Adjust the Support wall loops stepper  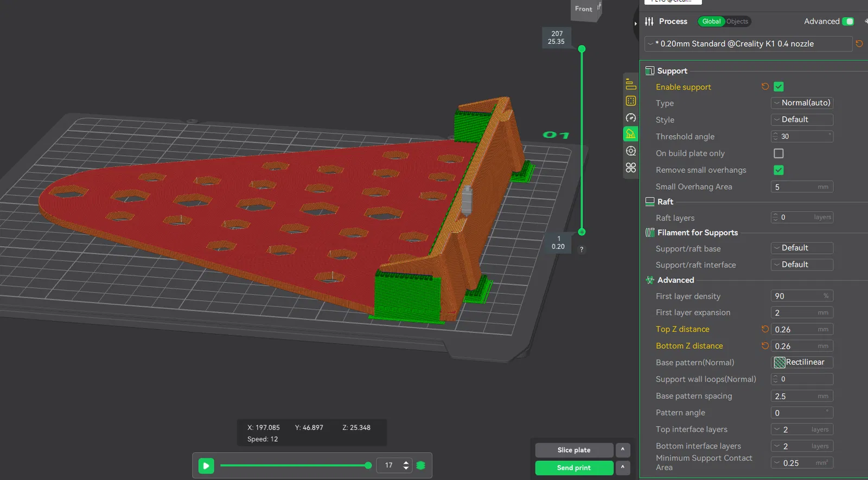click(775, 379)
